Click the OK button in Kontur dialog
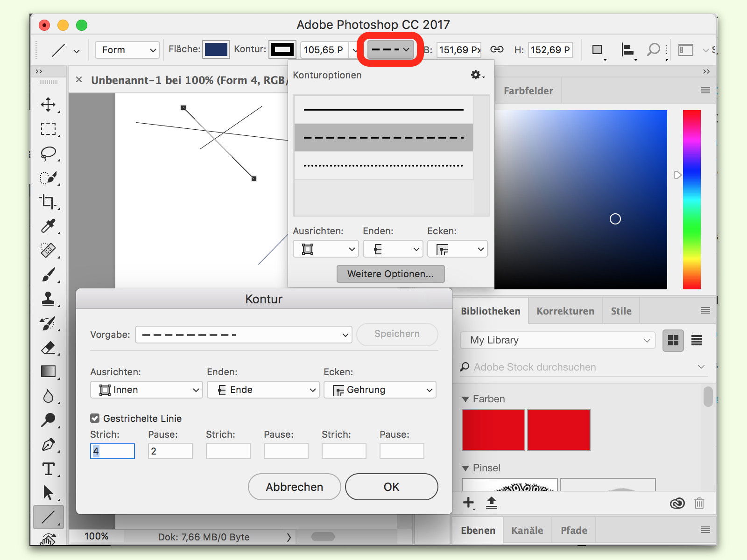Viewport: 747px width, 560px height. pyautogui.click(x=391, y=487)
